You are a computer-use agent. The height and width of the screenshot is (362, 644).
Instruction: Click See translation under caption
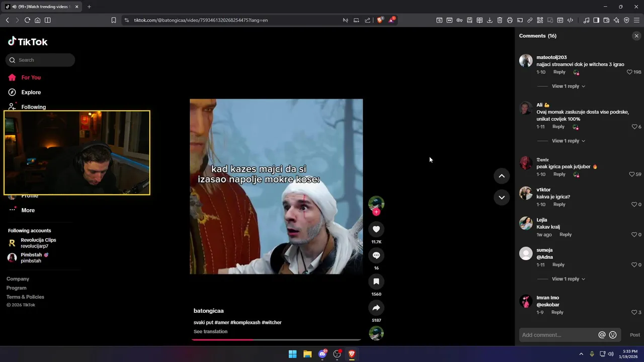210,331
